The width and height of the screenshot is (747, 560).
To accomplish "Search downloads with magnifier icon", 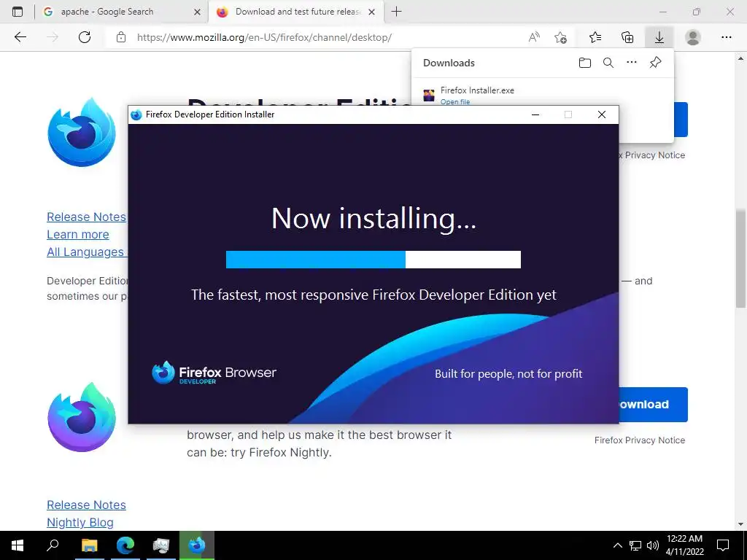I will (x=608, y=63).
